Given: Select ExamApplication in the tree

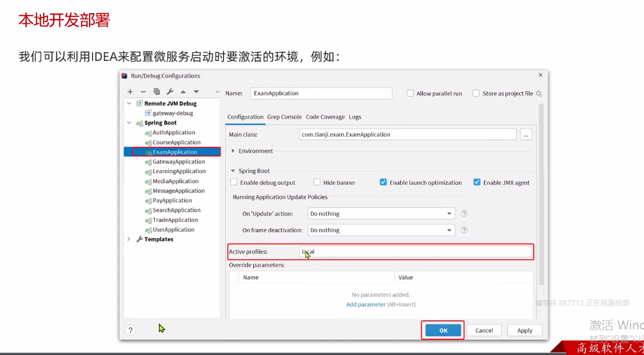Looking at the screenshot, I should click(175, 152).
